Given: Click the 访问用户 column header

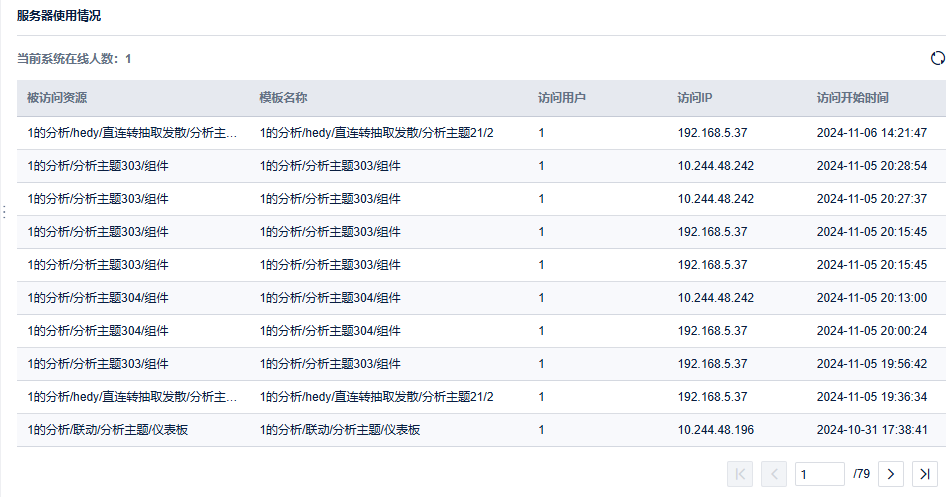Looking at the screenshot, I should (x=562, y=98).
